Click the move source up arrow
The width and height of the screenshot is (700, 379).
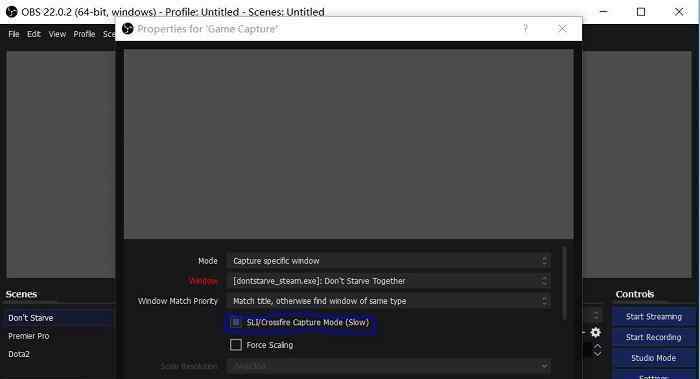pos(598,346)
